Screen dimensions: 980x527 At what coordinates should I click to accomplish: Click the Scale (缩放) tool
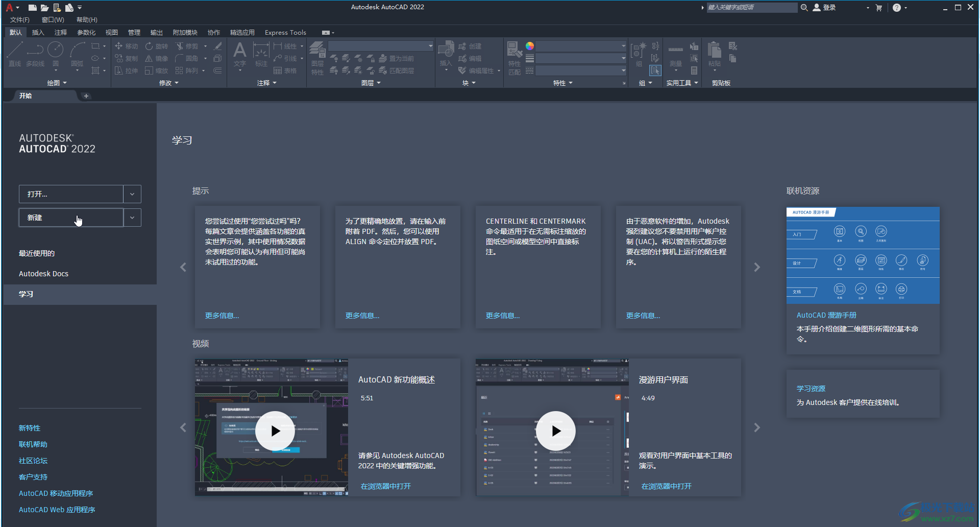point(157,70)
